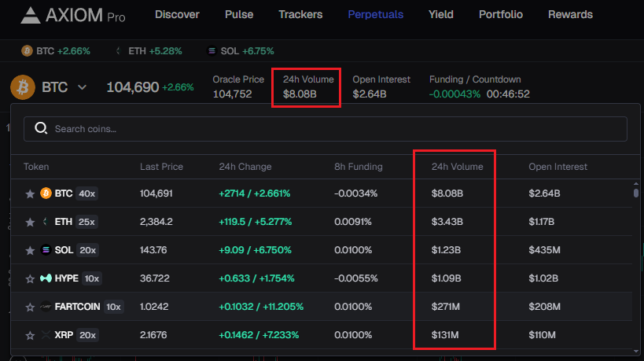The height and width of the screenshot is (361, 644).
Task: Collapse the BTC market selector chevron
Action: (x=82, y=87)
